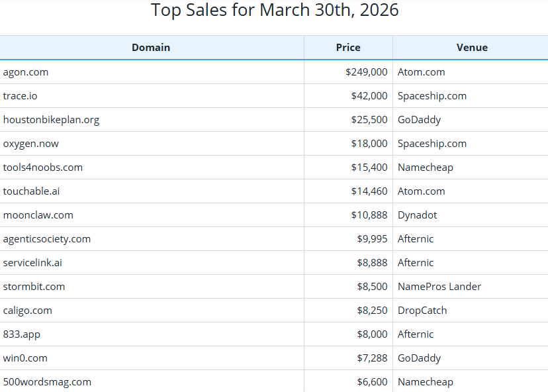Click the $7,288 price value
Viewport: 548px width, 392px height.
click(x=372, y=358)
